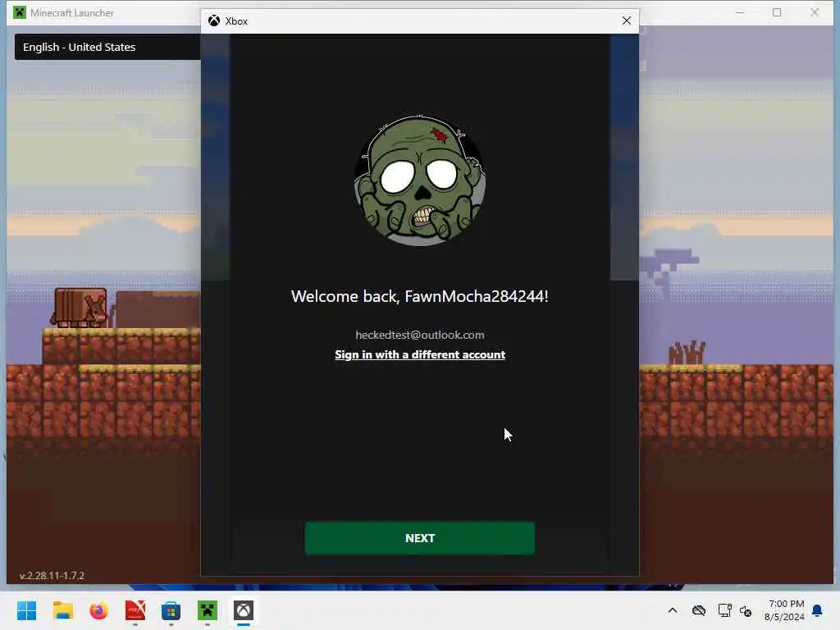The height and width of the screenshot is (630, 840).
Task: Open the notification bell icon
Action: [x=818, y=610]
